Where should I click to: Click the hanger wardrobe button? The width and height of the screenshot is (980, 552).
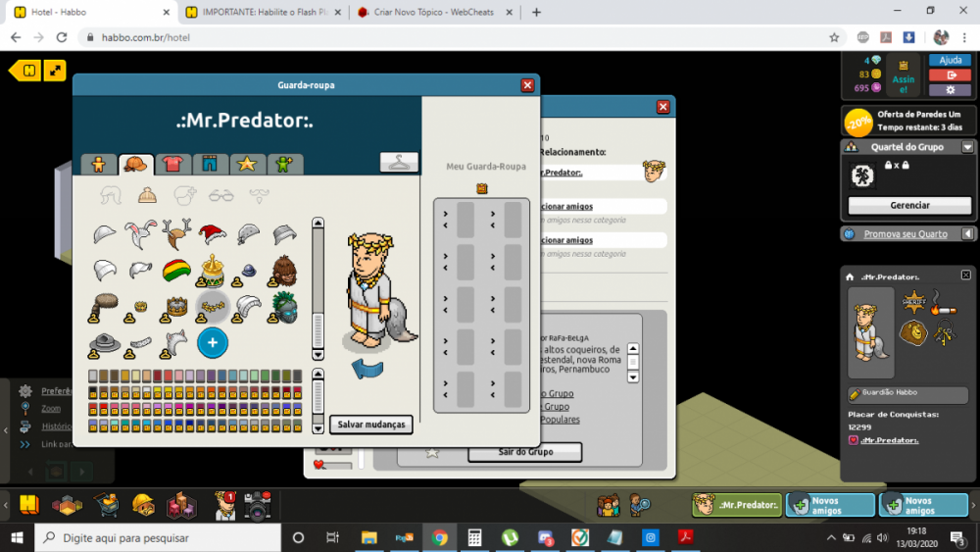[x=399, y=162]
